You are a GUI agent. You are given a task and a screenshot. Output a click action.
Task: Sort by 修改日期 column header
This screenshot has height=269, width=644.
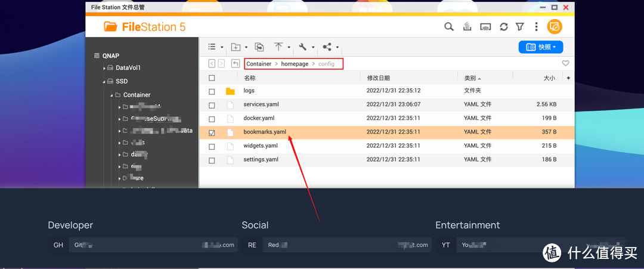click(x=378, y=78)
